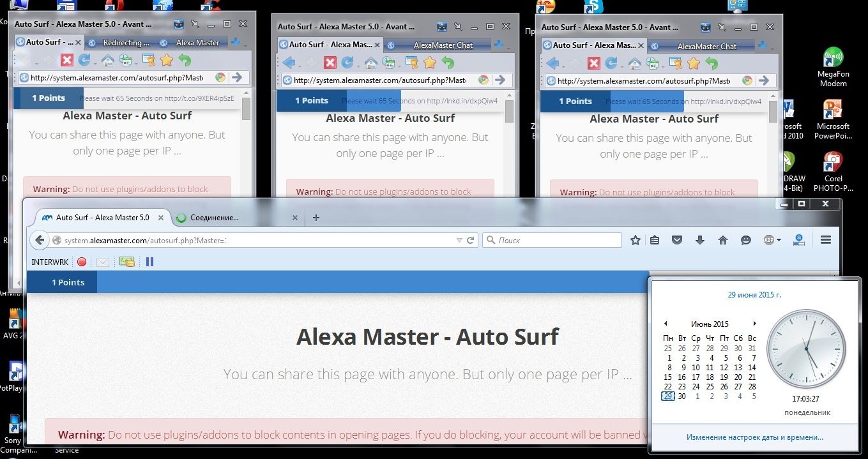Click blue pause icon in INTERWRK toolbar

[149, 262]
